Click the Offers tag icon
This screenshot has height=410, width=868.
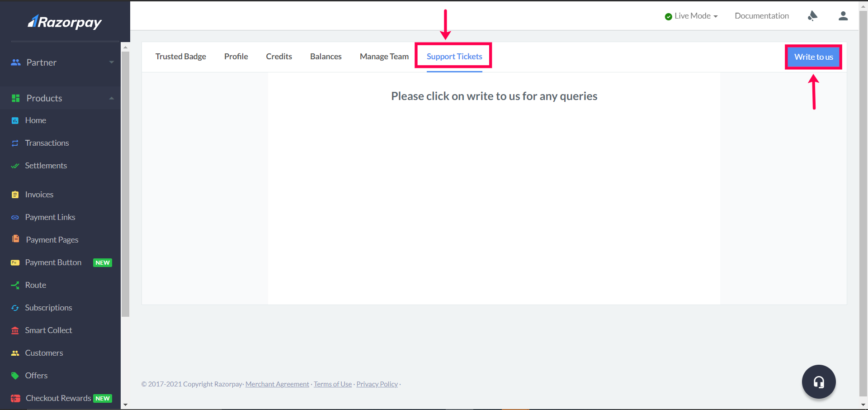pos(15,376)
